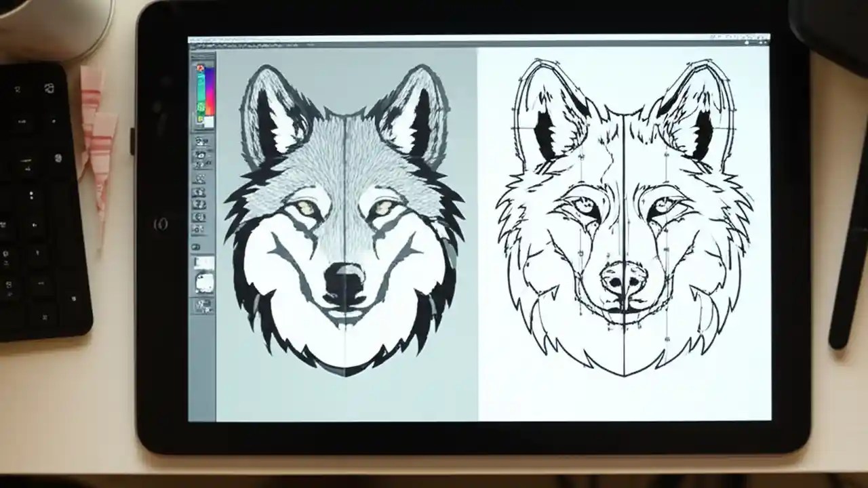868x488 pixels.
Task: Select the brush tool icon in the toolbar
Action: pyautogui.click(x=200, y=152)
